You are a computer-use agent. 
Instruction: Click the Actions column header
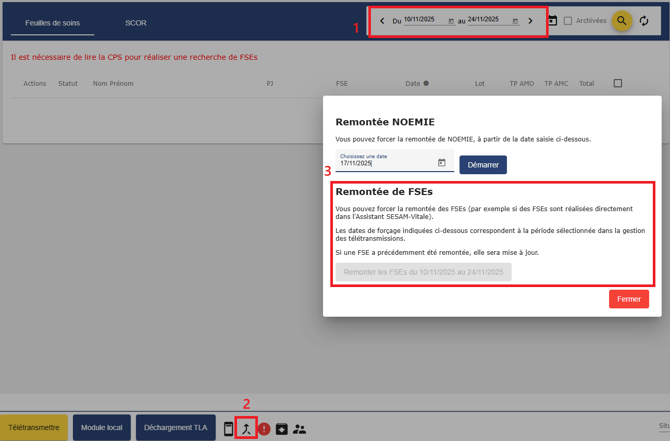[35, 83]
